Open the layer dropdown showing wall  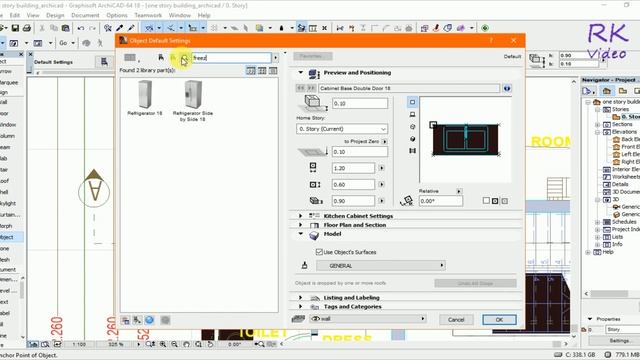369,319
